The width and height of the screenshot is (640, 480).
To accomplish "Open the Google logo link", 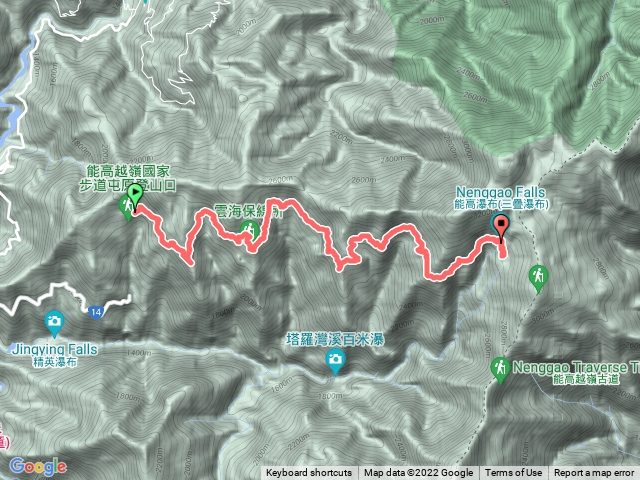I will (38, 466).
